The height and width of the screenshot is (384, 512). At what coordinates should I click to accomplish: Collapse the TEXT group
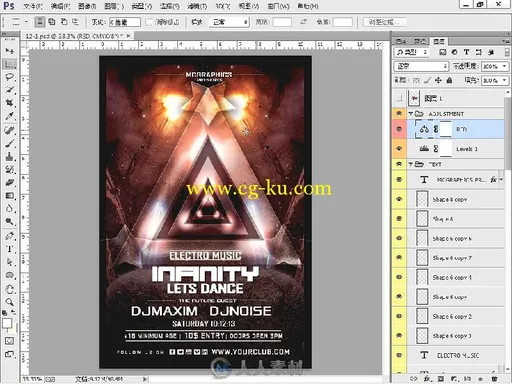pos(411,164)
